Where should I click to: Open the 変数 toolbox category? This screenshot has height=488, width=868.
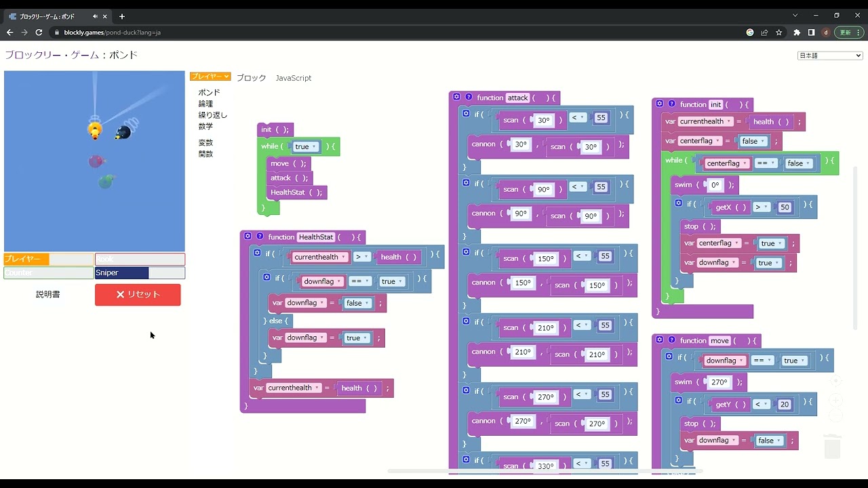click(205, 142)
